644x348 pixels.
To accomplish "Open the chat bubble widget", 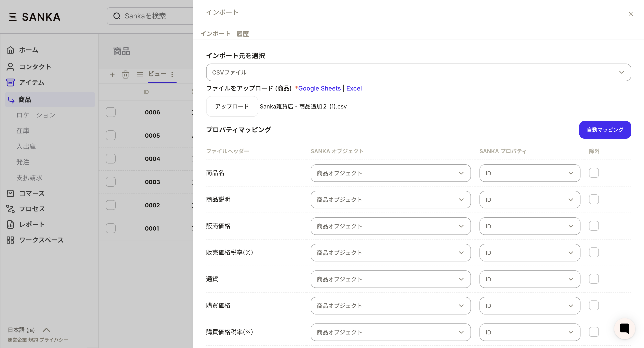I will click(624, 328).
